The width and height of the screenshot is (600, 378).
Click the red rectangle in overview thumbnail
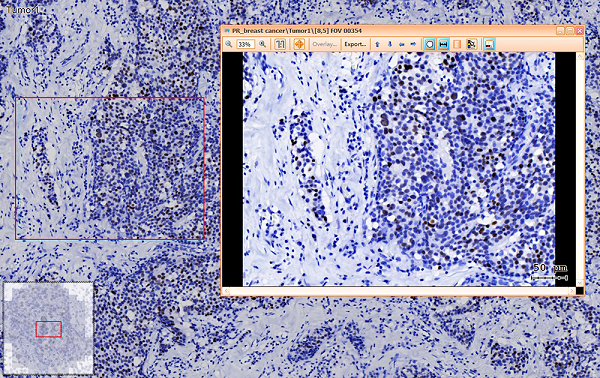49,329
